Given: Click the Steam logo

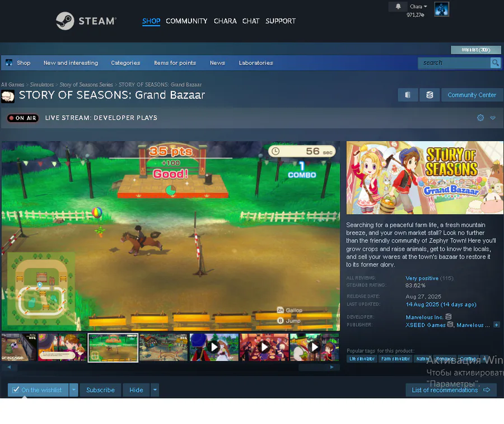Looking at the screenshot, I should tap(86, 21).
